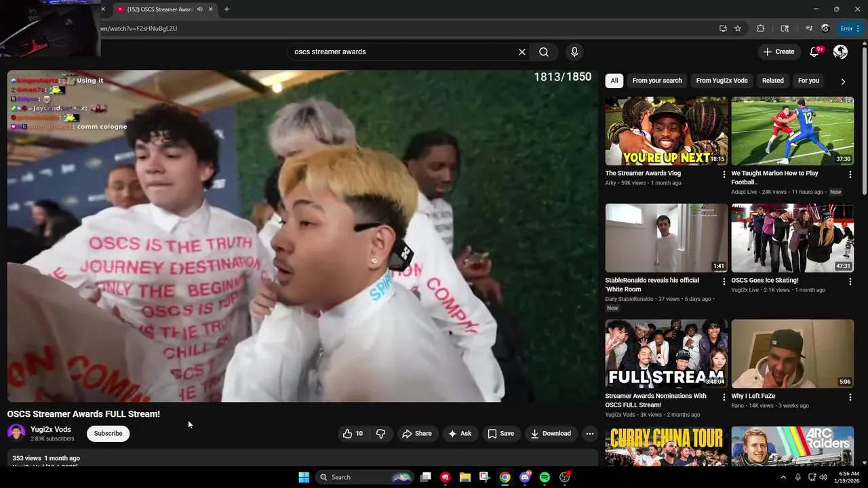Clear the YouTube search box text
The height and width of the screenshot is (488, 868).
point(522,52)
